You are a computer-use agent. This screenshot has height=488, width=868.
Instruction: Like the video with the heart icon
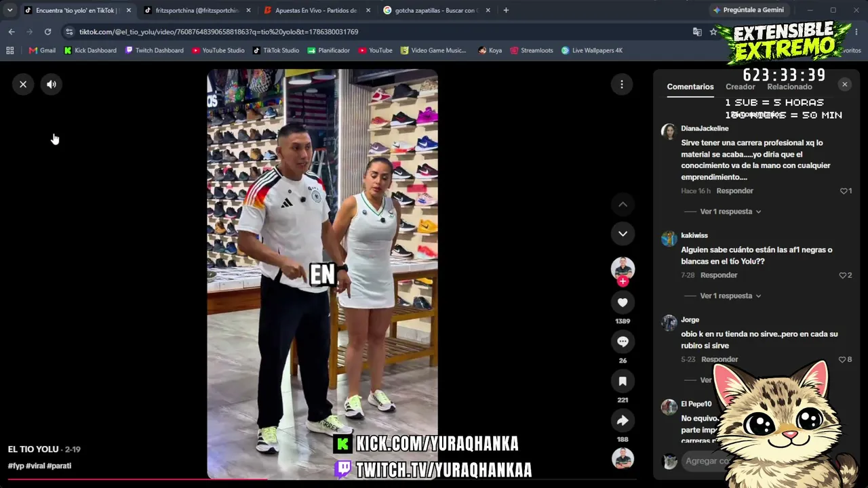point(623,302)
